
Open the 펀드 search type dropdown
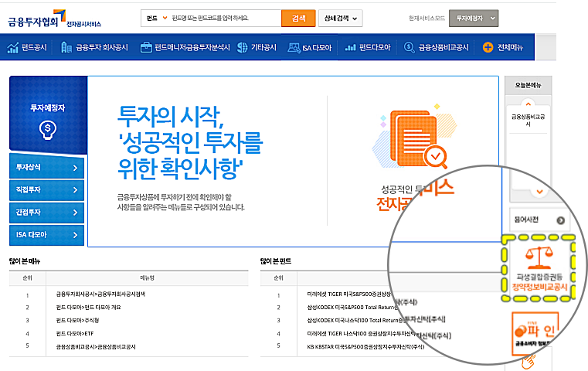(157, 18)
